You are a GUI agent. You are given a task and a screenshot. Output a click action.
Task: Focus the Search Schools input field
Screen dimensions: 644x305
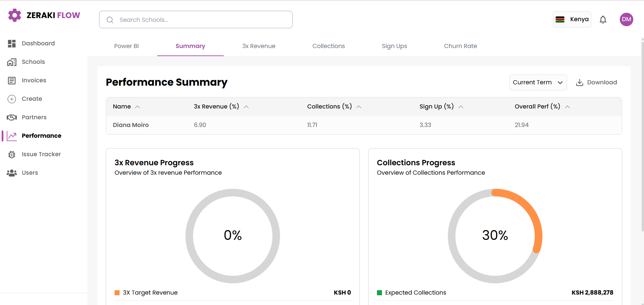(196, 19)
